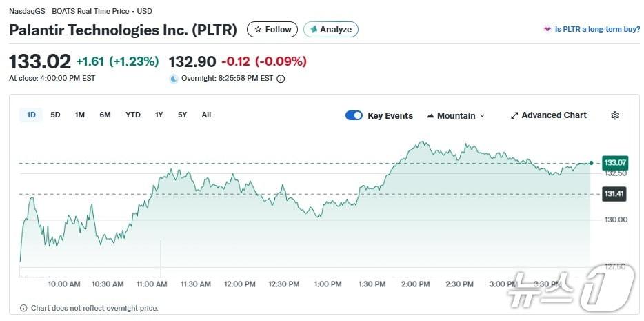Open the Advanced Chart link

[x=549, y=115]
